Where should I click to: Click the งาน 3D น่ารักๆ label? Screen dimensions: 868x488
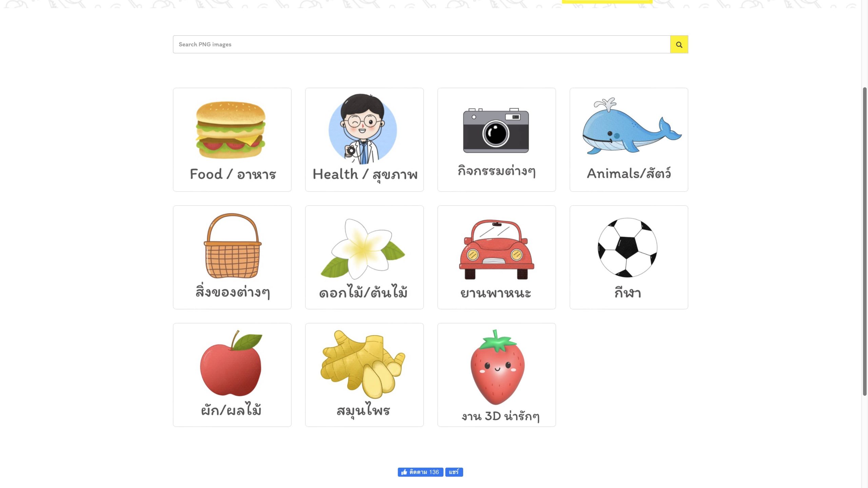pos(500,416)
